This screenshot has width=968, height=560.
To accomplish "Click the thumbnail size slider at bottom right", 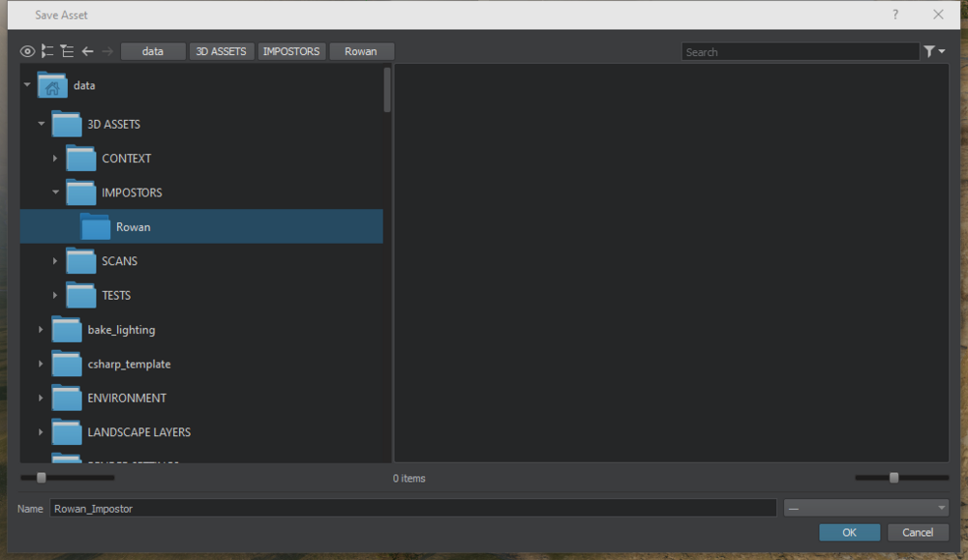I will [x=894, y=477].
